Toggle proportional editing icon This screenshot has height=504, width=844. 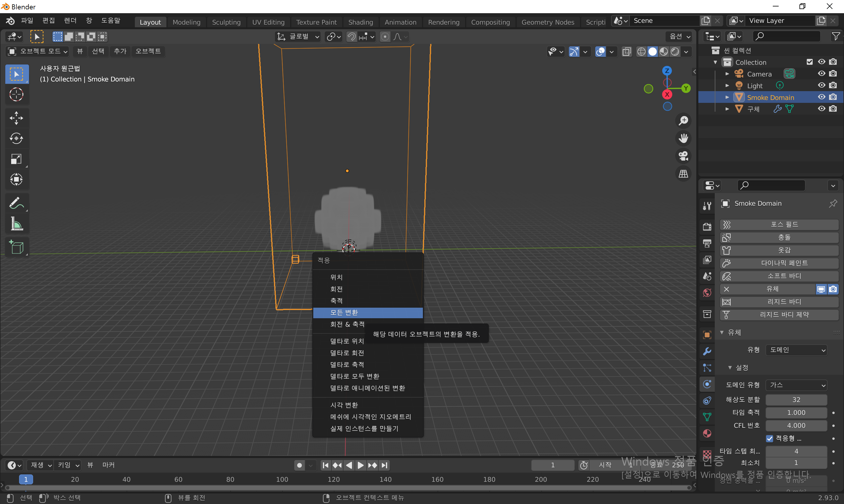[385, 37]
